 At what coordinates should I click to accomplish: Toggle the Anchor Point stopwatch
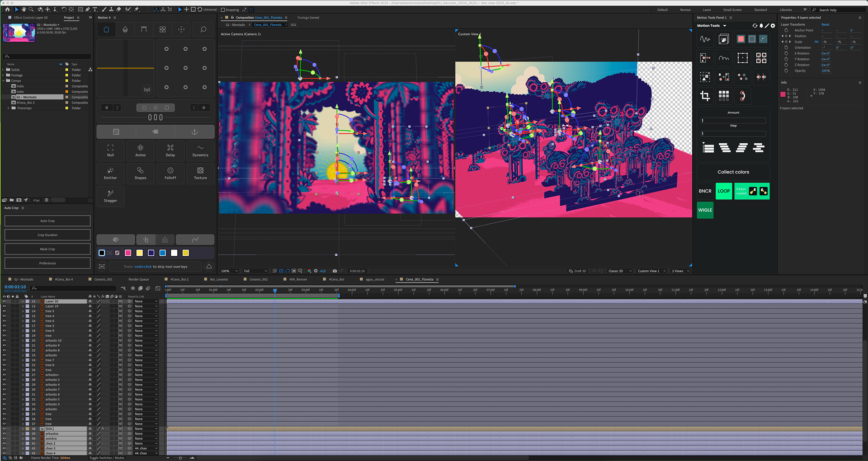[x=786, y=30]
